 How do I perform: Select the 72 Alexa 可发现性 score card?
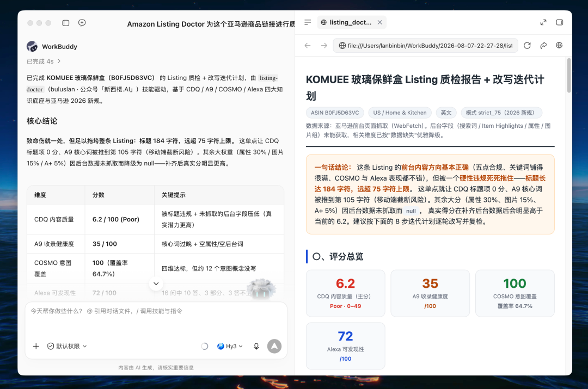(345, 346)
